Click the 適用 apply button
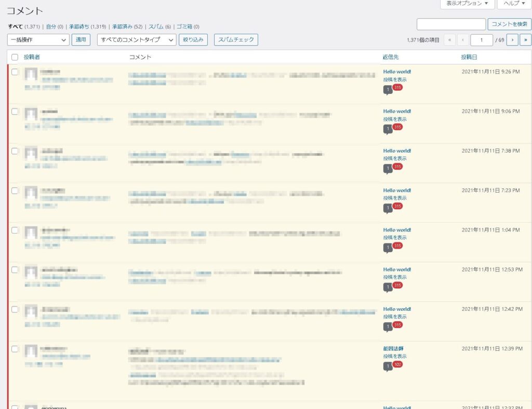The height and width of the screenshot is (409, 532). tap(81, 39)
